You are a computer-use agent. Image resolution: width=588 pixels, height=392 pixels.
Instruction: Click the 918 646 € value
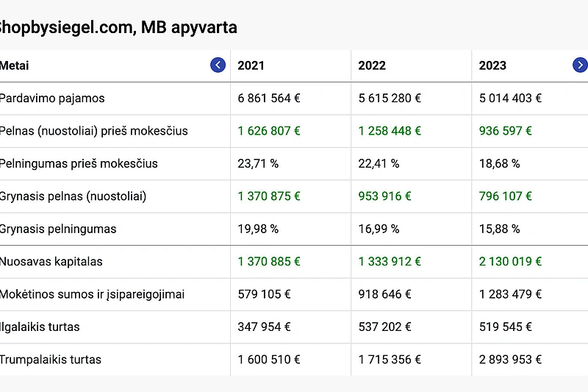pyautogui.click(x=384, y=294)
